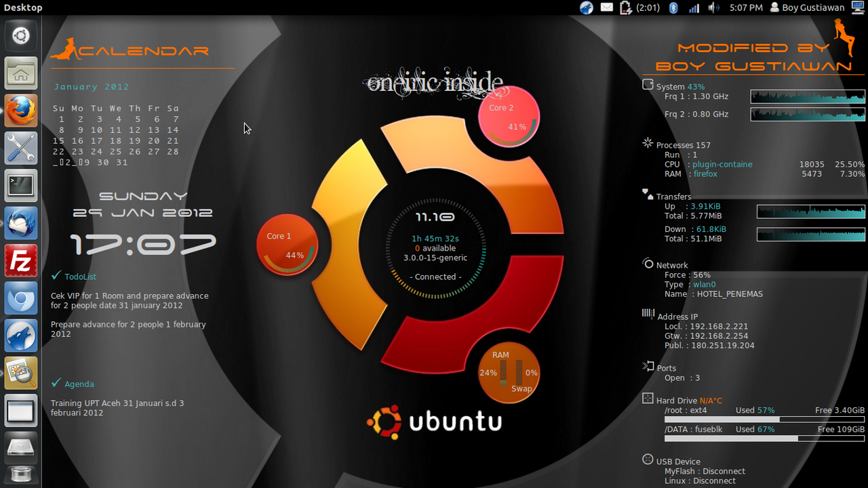The width and height of the screenshot is (868, 488).
Task: Select calendar date 28
Action: (x=173, y=152)
